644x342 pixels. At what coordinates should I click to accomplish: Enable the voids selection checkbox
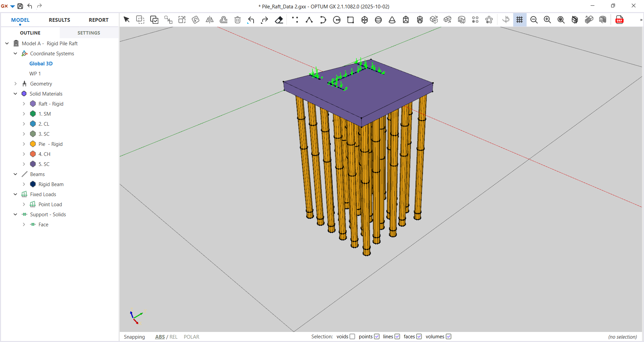(352, 337)
